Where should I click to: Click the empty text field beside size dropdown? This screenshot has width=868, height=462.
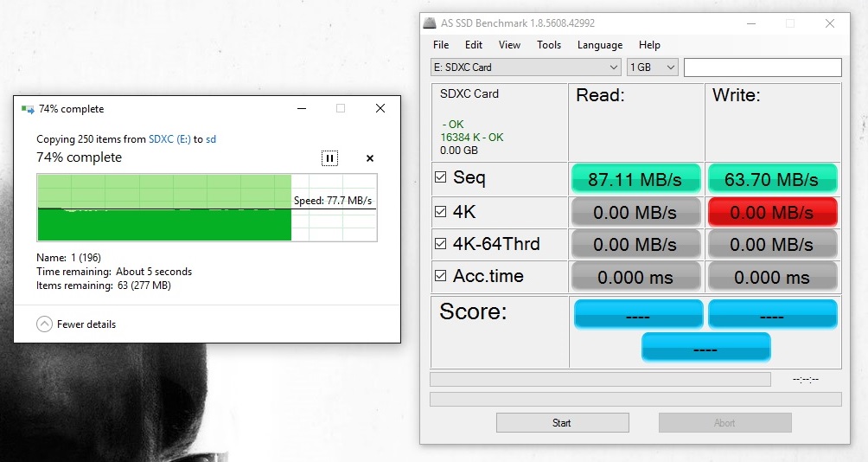(x=763, y=67)
